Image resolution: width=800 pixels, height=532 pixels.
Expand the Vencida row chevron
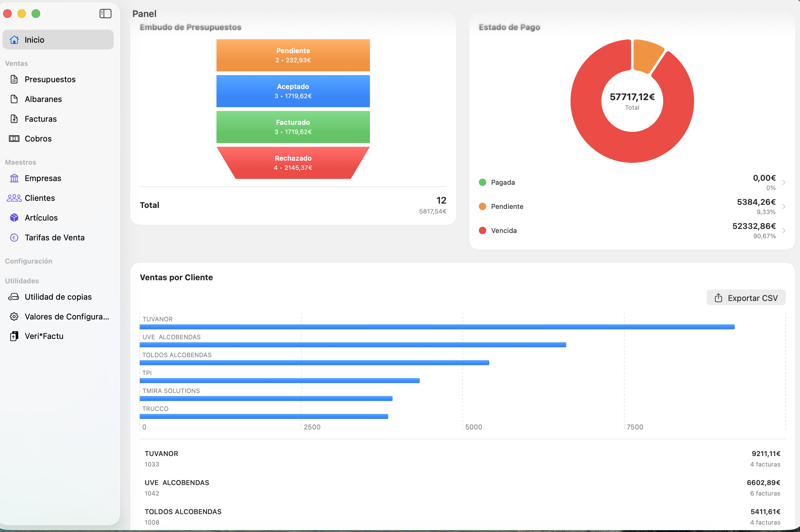[x=784, y=231]
